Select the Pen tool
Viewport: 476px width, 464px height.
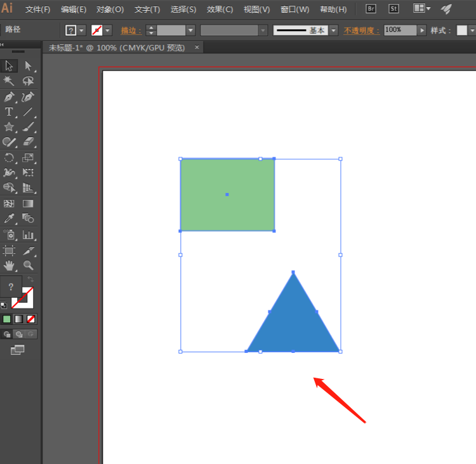click(x=9, y=97)
